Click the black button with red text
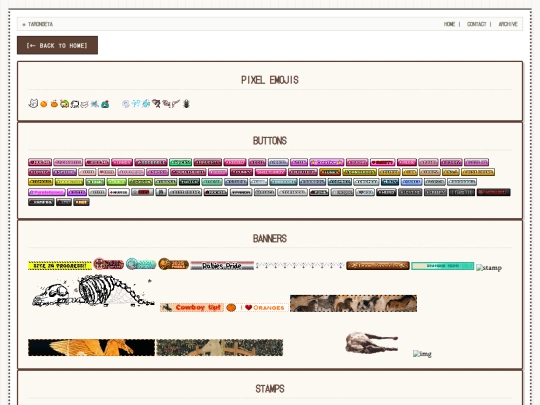 (x=494, y=192)
